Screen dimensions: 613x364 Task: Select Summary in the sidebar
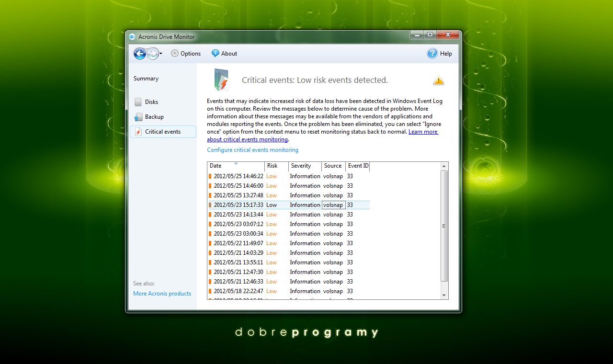click(146, 79)
